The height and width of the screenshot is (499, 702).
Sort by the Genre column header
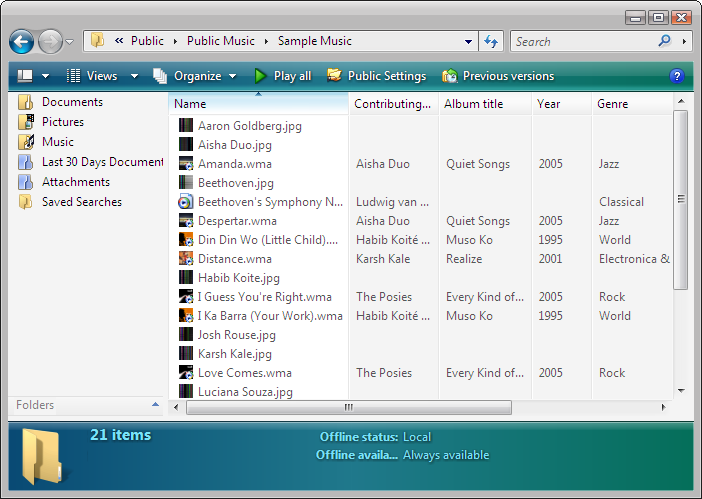pyautogui.click(x=613, y=104)
